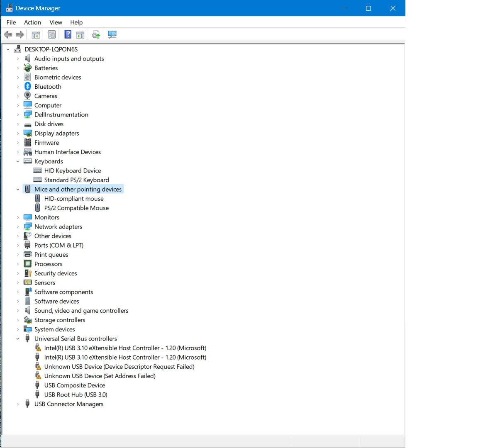Expand the Network adapters category
The height and width of the screenshot is (448, 478).
(x=18, y=227)
